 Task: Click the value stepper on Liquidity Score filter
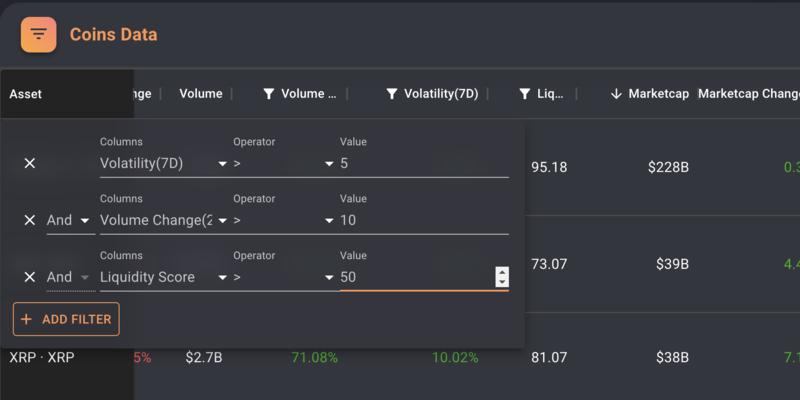[x=502, y=277]
